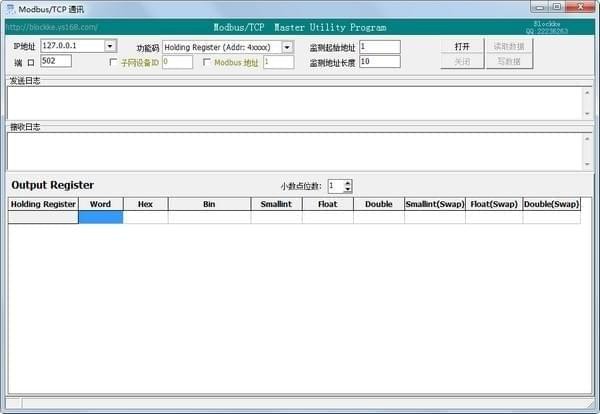Select the Float(Swap) column header
This screenshot has width=600, height=414.
coord(493,204)
